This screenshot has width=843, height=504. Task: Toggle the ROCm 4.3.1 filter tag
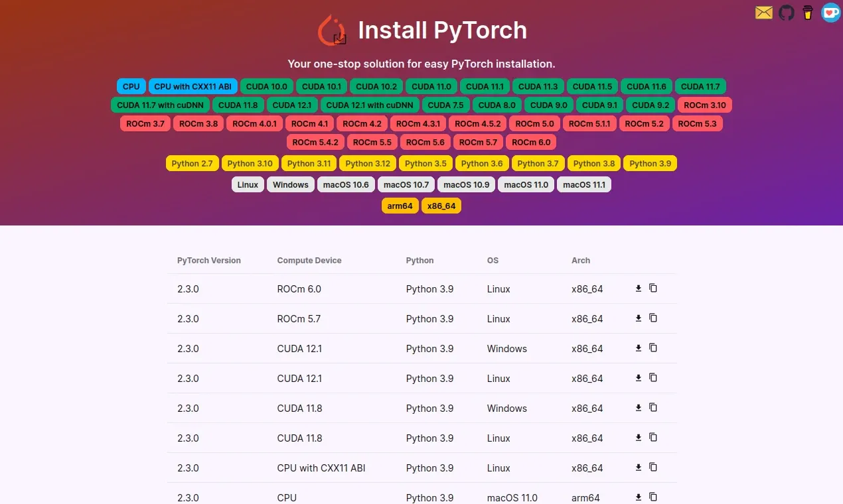[418, 123]
